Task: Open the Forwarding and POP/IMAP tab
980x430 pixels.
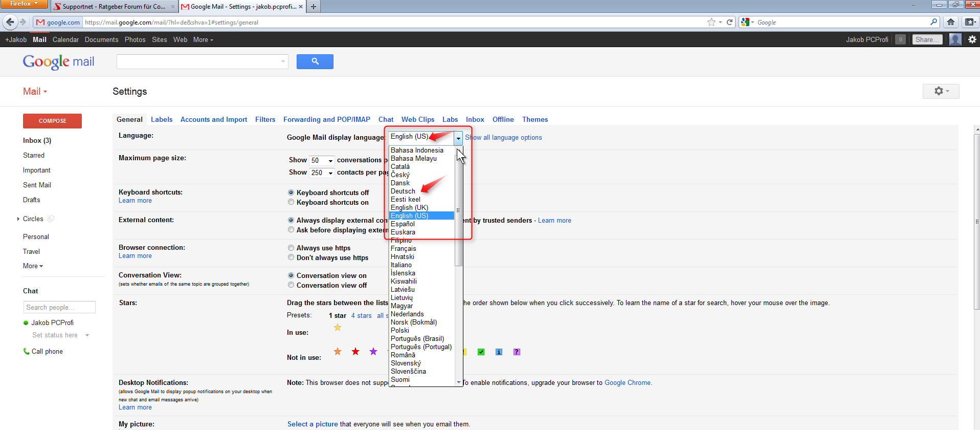Action: coord(327,119)
